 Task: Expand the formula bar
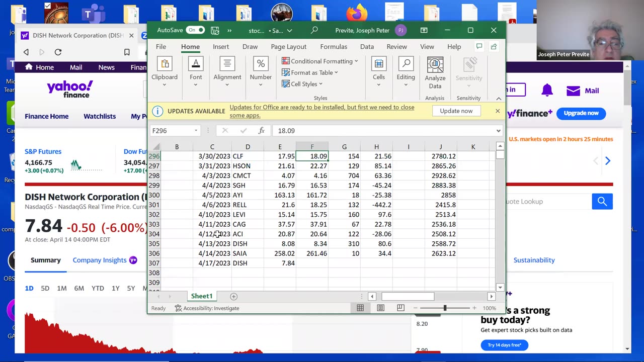tap(499, 131)
